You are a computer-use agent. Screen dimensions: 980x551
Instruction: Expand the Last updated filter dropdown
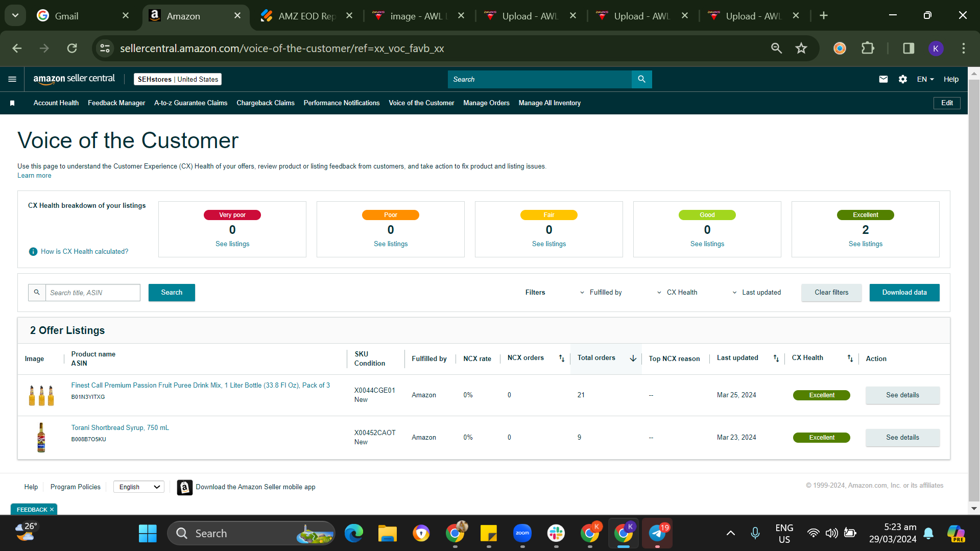coord(756,293)
